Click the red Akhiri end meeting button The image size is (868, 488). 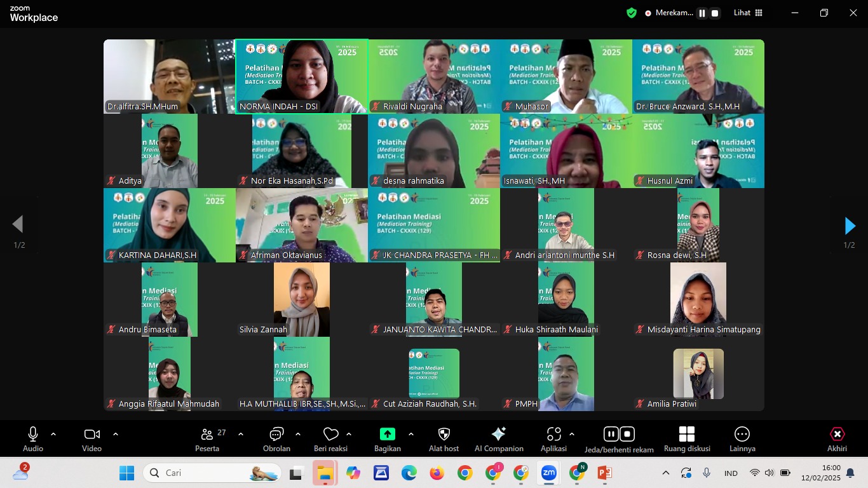coord(837,435)
